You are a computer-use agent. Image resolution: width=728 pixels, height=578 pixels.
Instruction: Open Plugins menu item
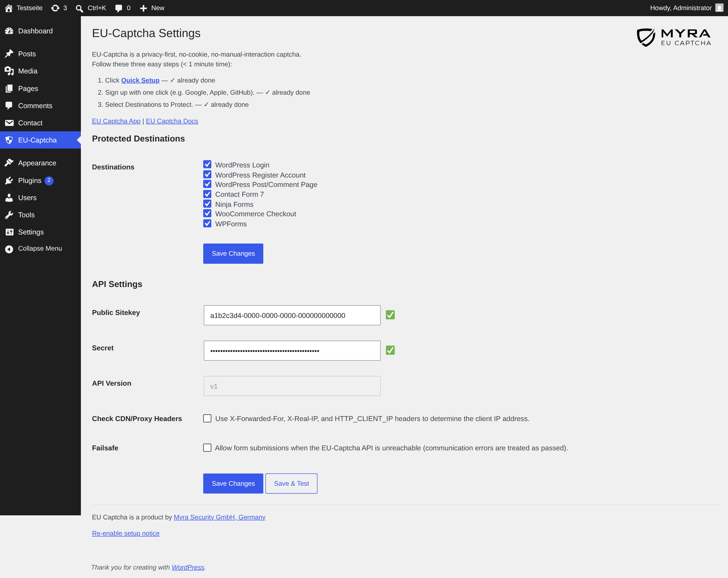(40, 181)
